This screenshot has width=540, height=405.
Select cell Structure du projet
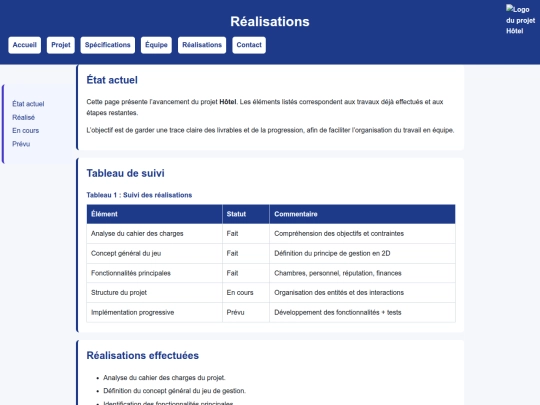click(155, 293)
